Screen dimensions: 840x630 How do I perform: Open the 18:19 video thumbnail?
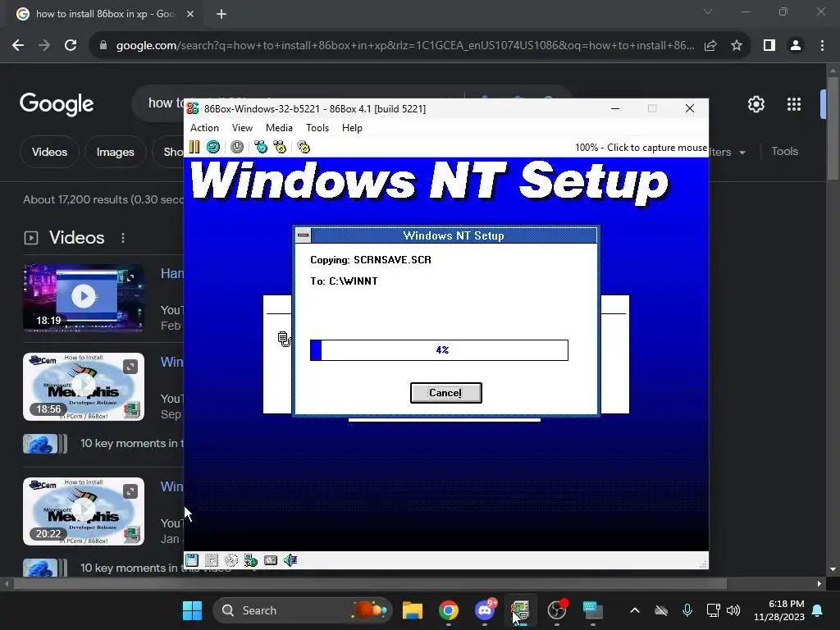pyautogui.click(x=84, y=298)
